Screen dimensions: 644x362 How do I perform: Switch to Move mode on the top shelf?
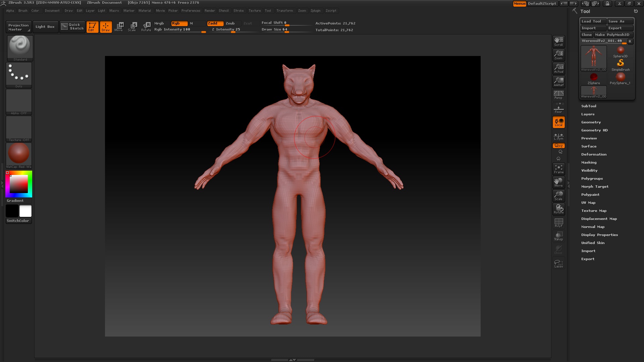pyautogui.click(x=119, y=26)
